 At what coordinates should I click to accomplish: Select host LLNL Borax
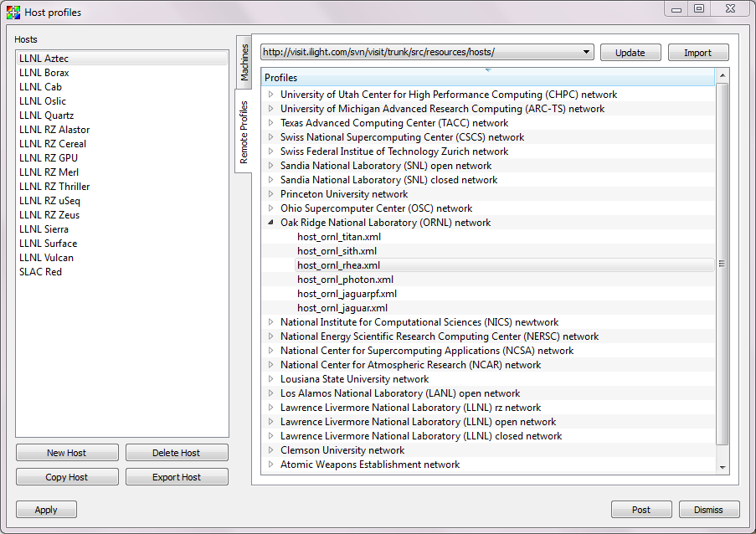[122, 73]
